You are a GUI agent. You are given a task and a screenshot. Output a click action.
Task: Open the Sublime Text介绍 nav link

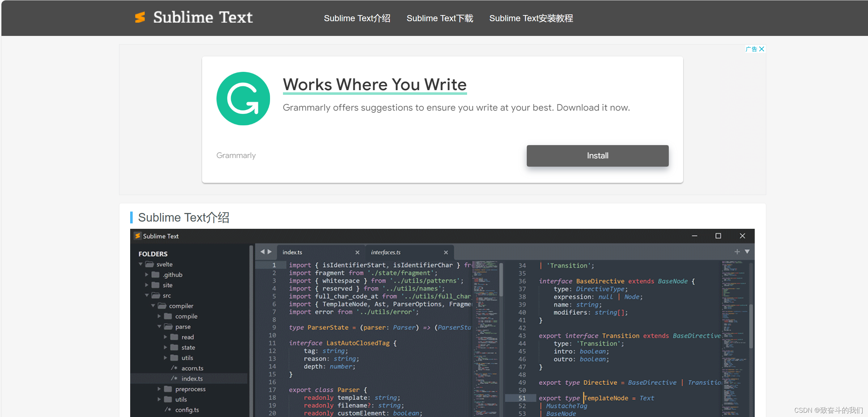pos(357,18)
